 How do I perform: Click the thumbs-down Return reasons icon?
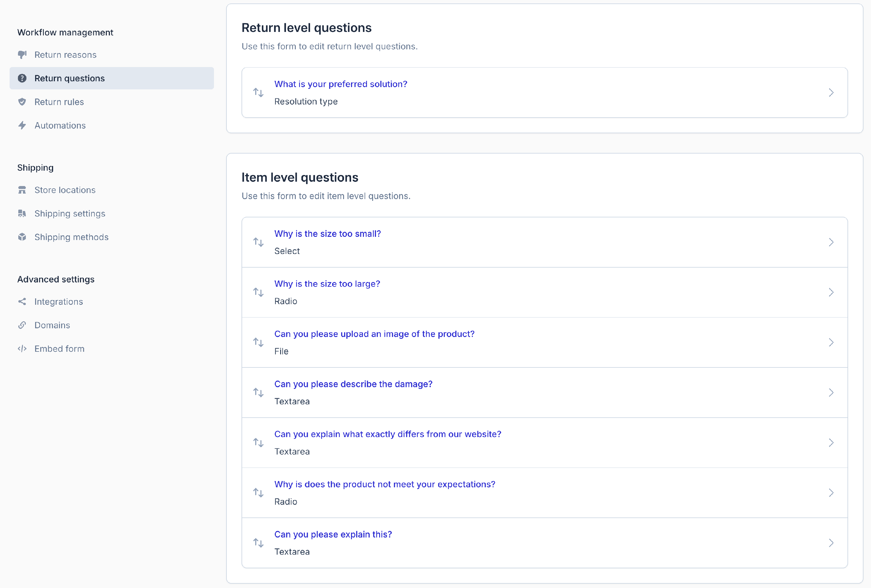pyautogui.click(x=22, y=55)
